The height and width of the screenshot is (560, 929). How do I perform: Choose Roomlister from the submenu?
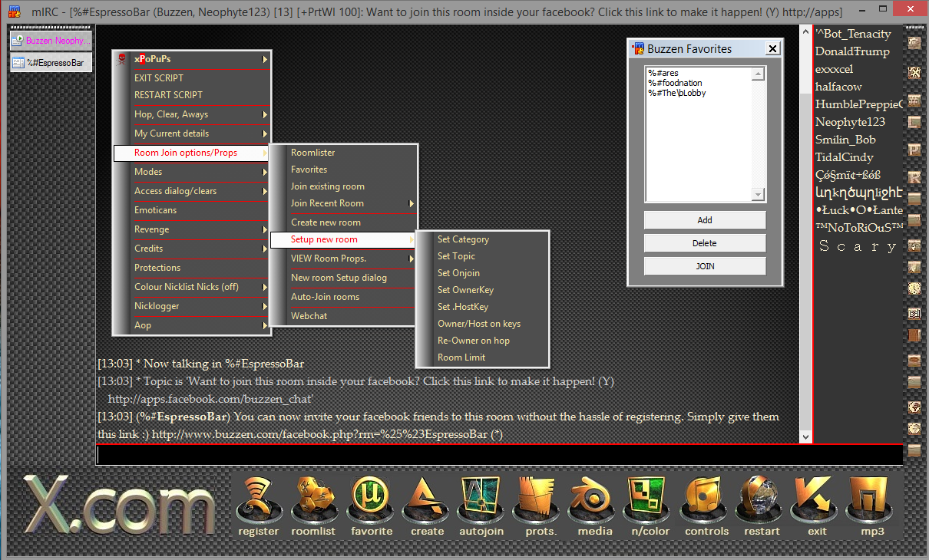[x=312, y=153]
